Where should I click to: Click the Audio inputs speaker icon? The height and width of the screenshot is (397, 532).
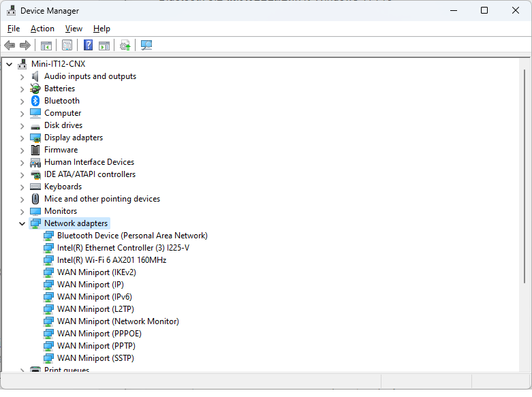(35, 76)
